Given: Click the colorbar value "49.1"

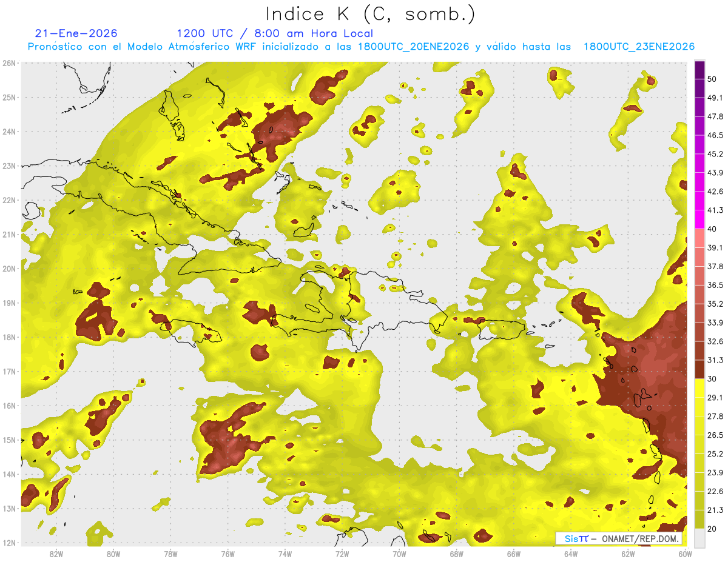Looking at the screenshot, I should (715, 98).
